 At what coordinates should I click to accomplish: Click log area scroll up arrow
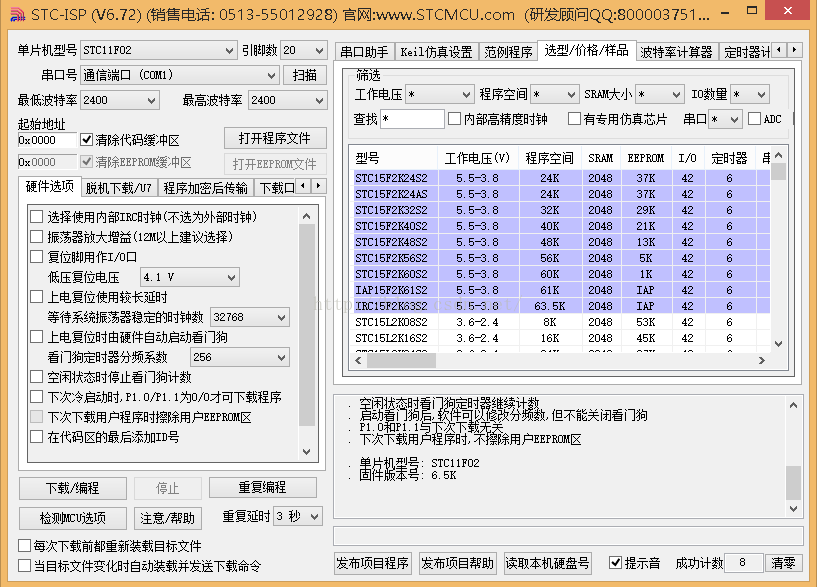pyautogui.click(x=793, y=405)
